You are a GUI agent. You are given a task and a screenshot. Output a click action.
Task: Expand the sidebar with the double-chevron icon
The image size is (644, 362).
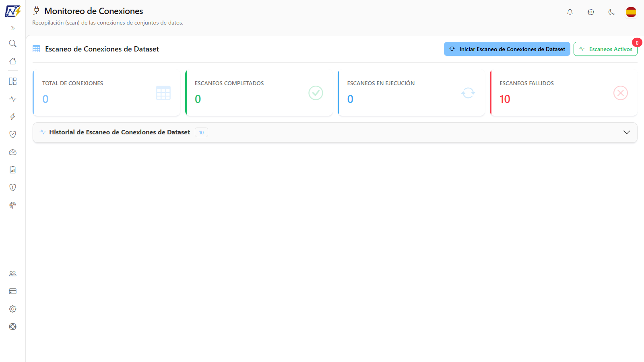tap(13, 28)
